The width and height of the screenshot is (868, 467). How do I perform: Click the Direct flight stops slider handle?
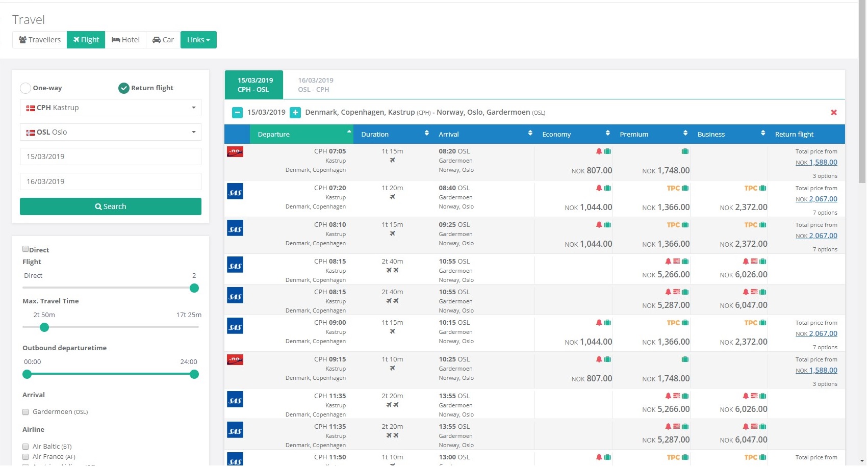[194, 288]
